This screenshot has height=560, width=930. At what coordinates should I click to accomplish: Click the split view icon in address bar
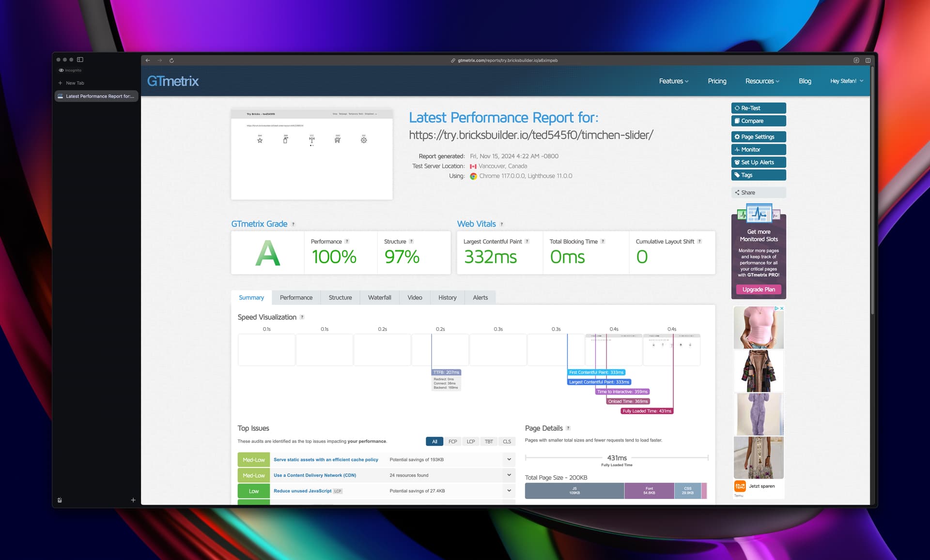tap(868, 61)
